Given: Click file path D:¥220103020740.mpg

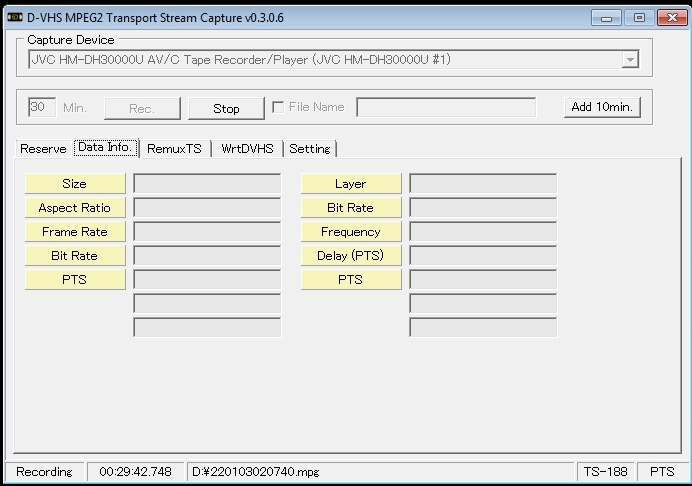Looking at the screenshot, I should (x=256, y=472).
